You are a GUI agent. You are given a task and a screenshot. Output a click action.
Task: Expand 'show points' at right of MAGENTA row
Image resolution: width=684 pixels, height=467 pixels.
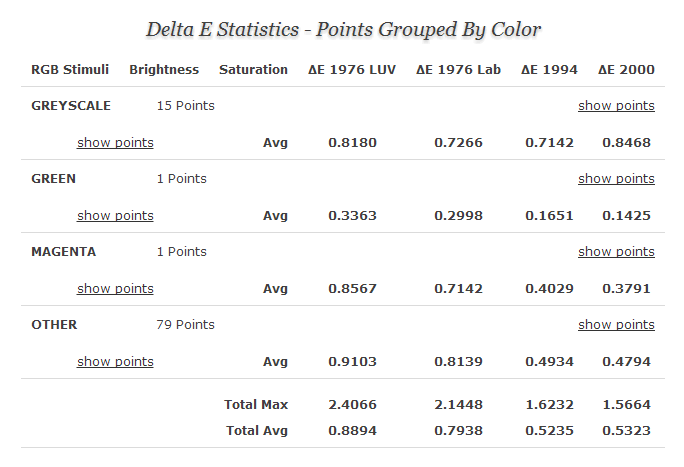[x=616, y=251]
